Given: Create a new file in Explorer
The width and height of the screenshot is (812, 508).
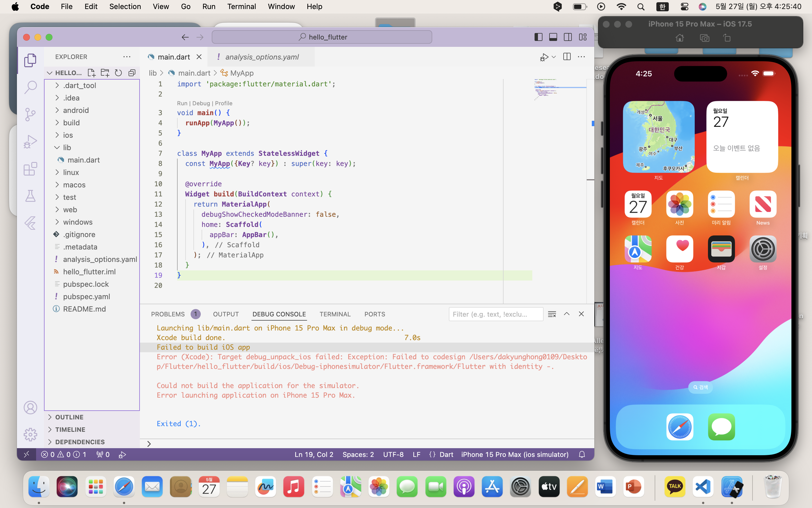Looking at the screenshot, I should 91,73.
